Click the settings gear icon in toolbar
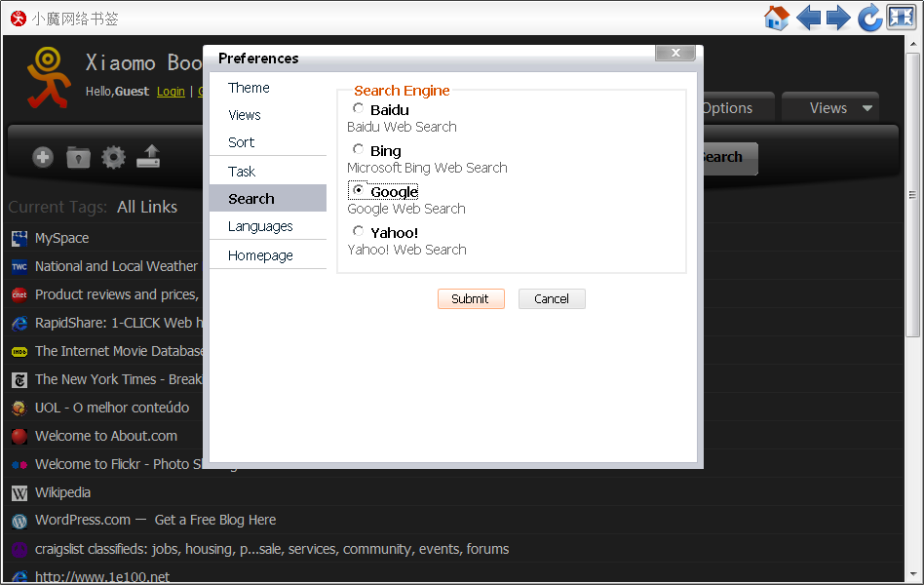 (x=113, y=157)
